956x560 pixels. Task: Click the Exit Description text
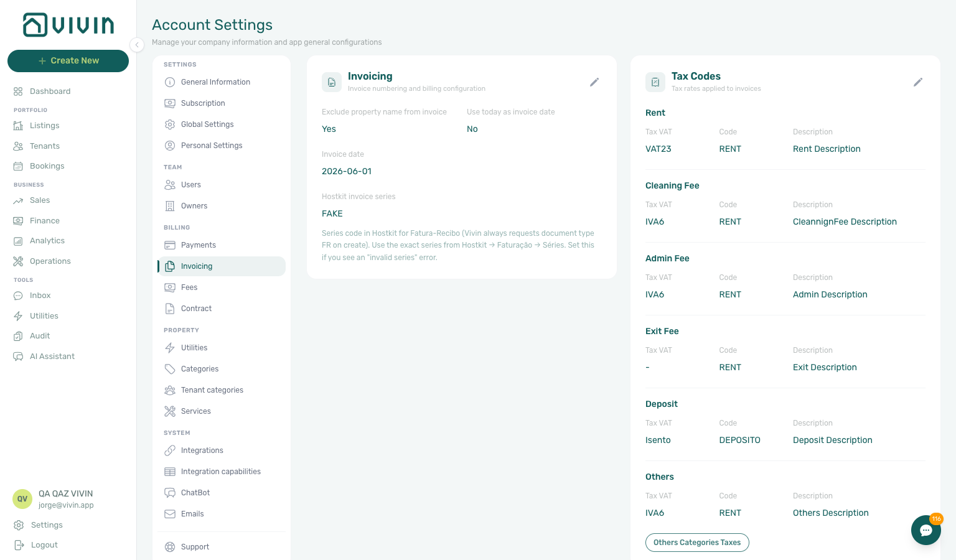(x=825, y=368)
